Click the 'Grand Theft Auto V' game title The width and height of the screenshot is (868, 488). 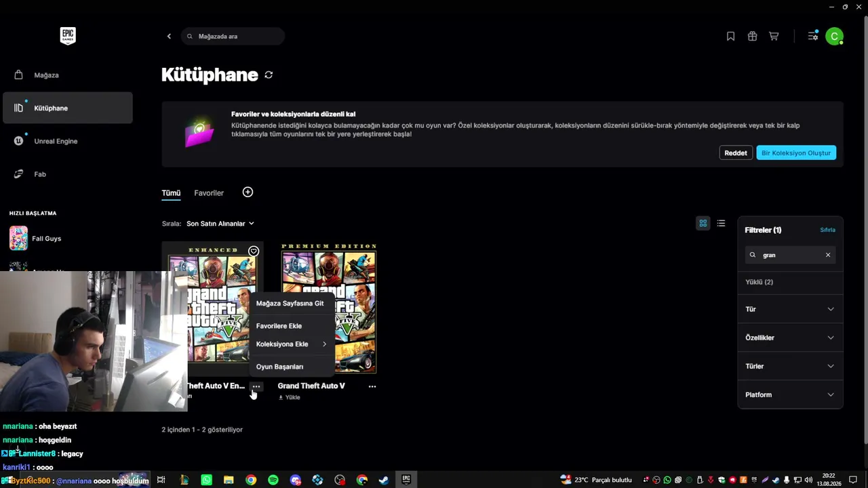[311, 386]
